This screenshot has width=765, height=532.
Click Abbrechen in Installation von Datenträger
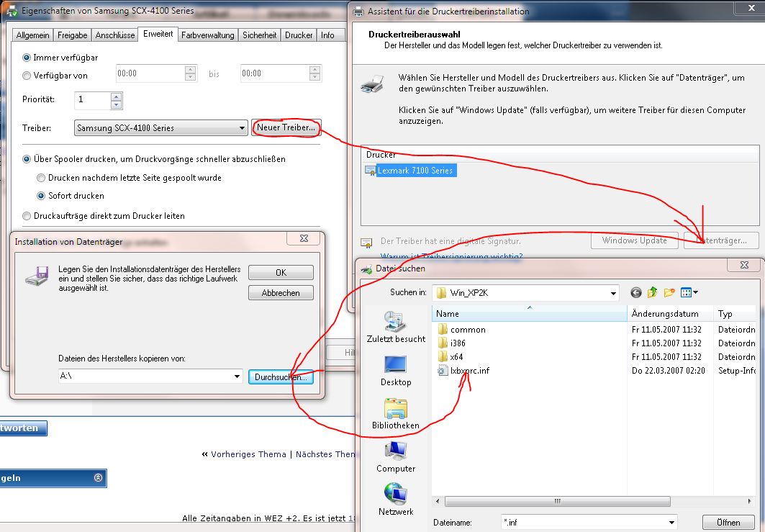click(281, 293)
